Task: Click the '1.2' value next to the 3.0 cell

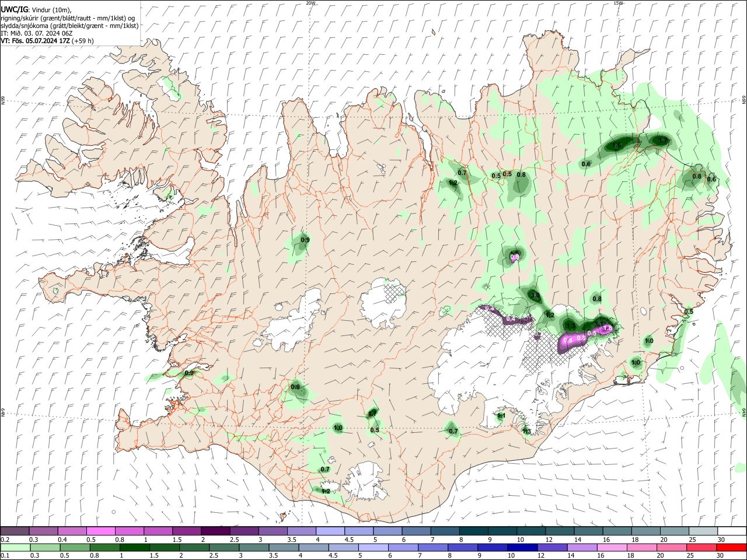Action: pos(549,315)
